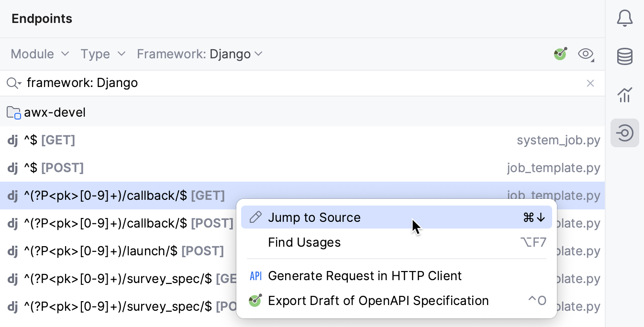The width and height of the screenshot is (644, 327).
Task: Click the Endpoints panel title
Action: tap(42, 19)
